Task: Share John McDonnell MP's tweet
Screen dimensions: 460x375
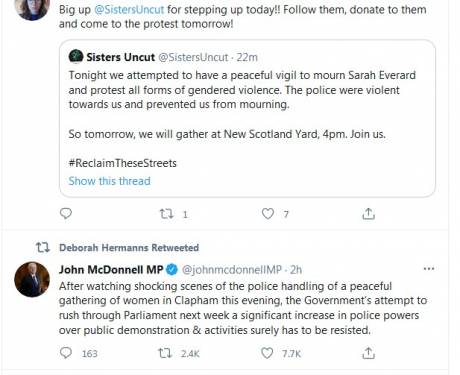Action: pos(368,353)
